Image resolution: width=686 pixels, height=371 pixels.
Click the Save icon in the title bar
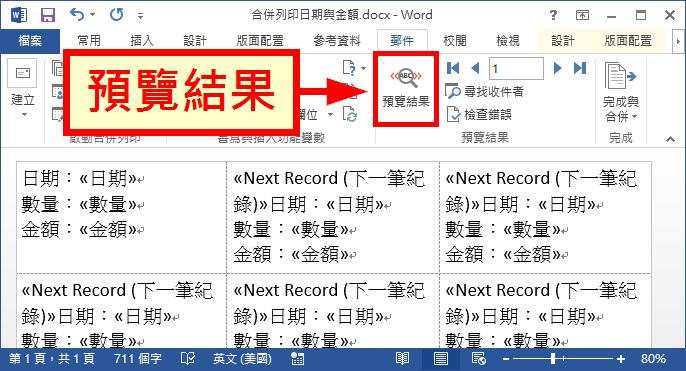(x=48, y=15)
